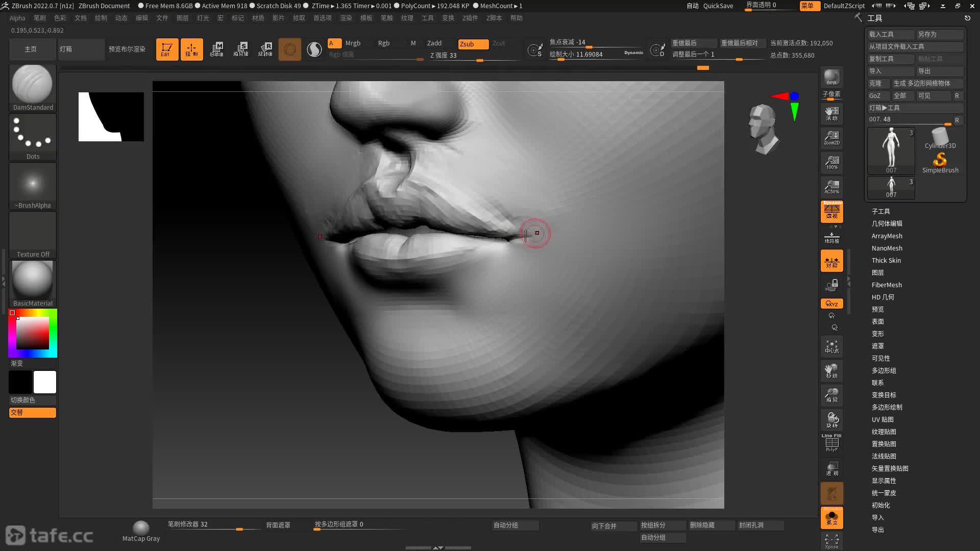Click the Line Fill PolyF icon
This screenshot has width=980, height=551.
pos(831,443)
